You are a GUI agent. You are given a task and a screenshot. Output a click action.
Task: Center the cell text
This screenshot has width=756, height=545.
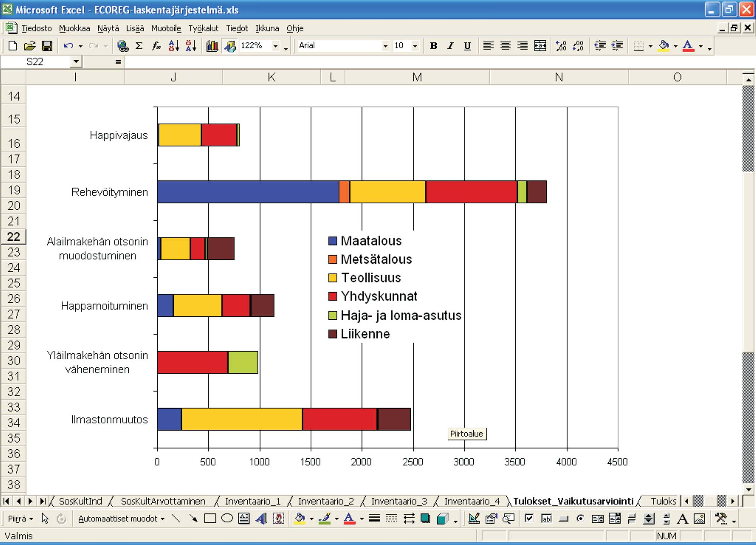(x=505, y=46)
